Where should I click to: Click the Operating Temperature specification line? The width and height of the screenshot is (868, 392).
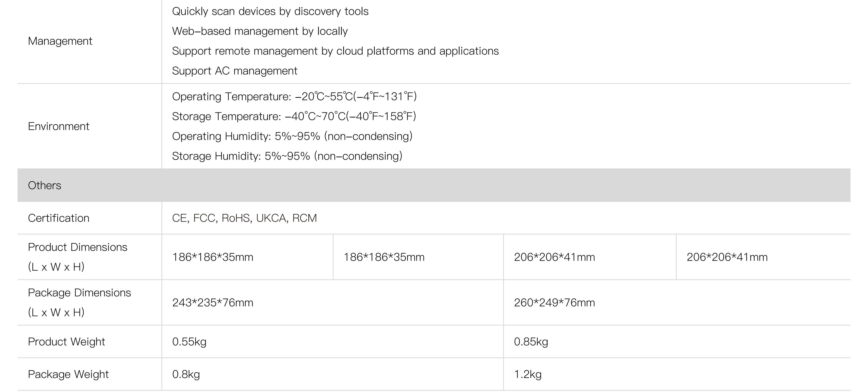point(294,97)
